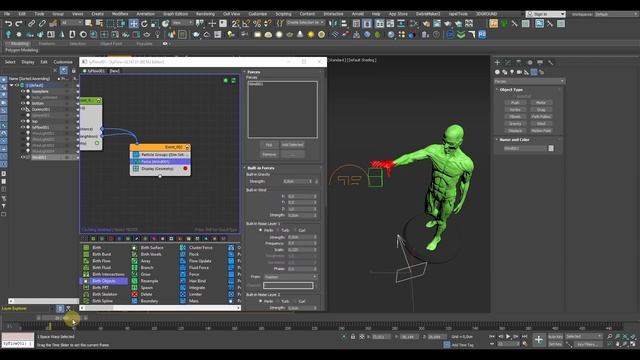Collapse the Object Type rollout

tap(511, 89)
